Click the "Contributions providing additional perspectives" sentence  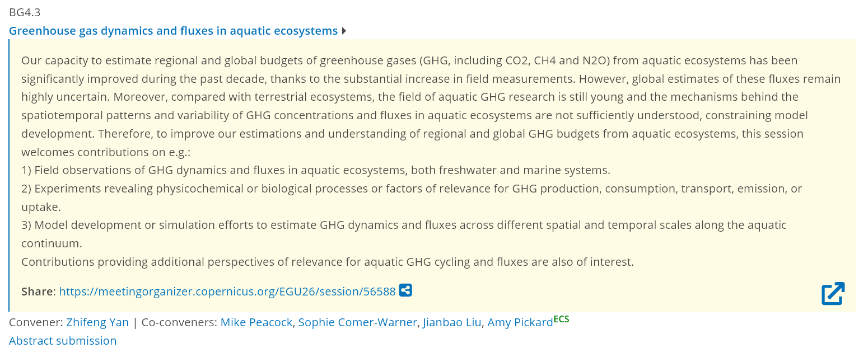coord(327,262)
